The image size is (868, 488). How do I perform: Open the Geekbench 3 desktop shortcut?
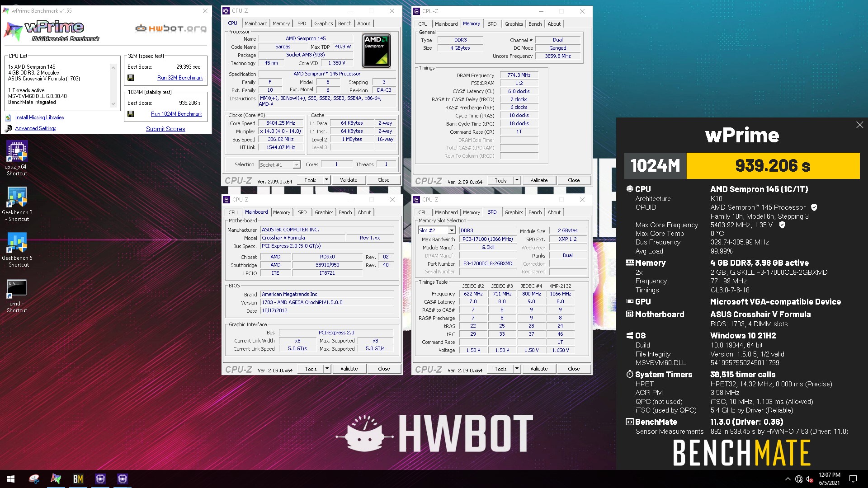pos(17,203)
